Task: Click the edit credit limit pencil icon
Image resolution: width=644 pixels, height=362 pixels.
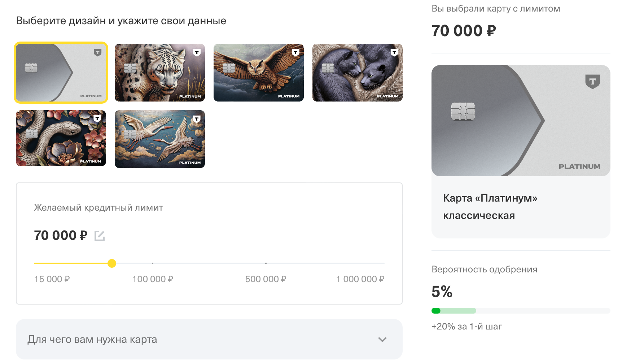Action: tap(99, 236)
